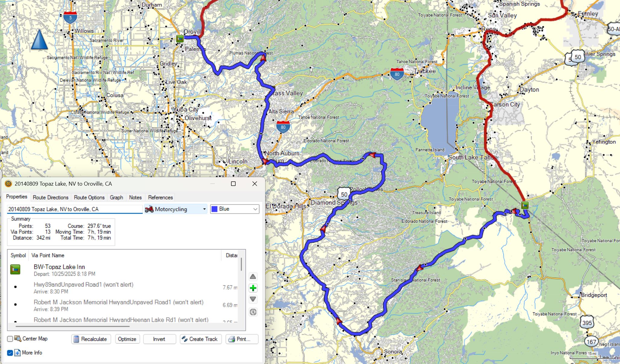Click the Topaz Lake start waypoint on map
Screen dimensions: 620x364
525,205
